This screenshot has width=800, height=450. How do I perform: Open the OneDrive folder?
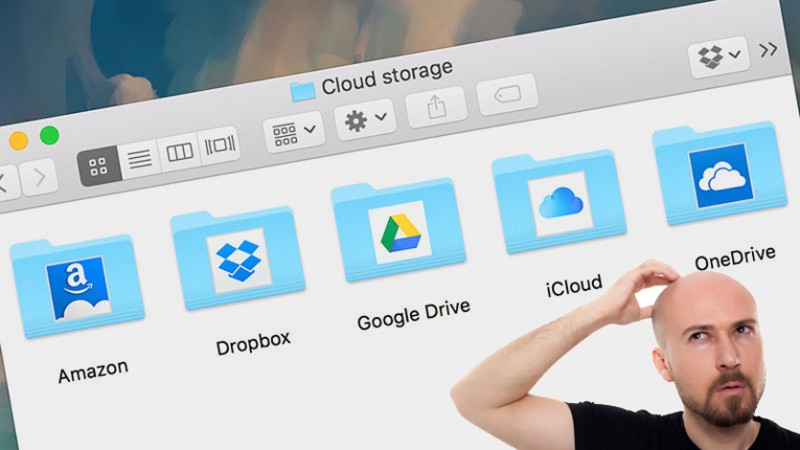point(720,173)
